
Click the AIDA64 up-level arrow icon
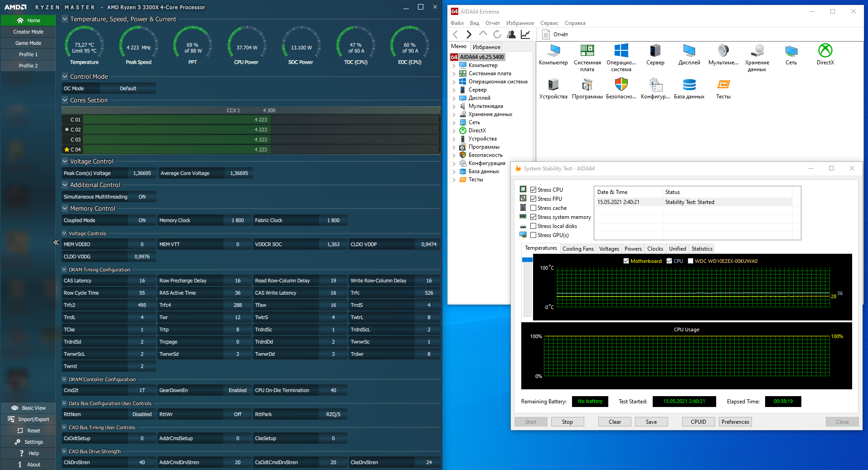[x=483, y=34]
